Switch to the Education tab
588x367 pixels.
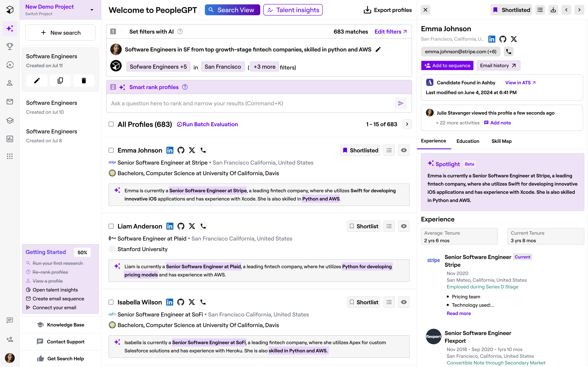468,141
